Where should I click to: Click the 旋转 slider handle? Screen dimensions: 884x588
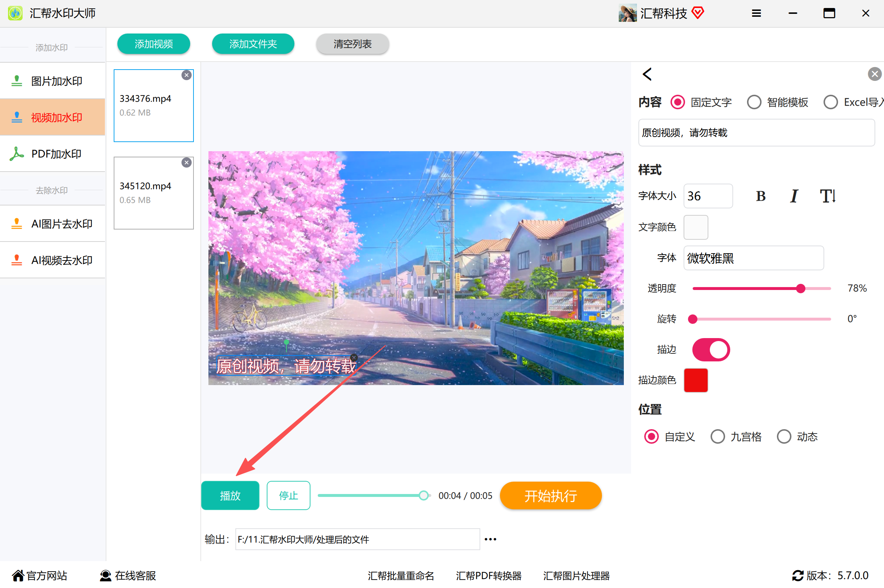pyautogui.click(x=693, y=319)
